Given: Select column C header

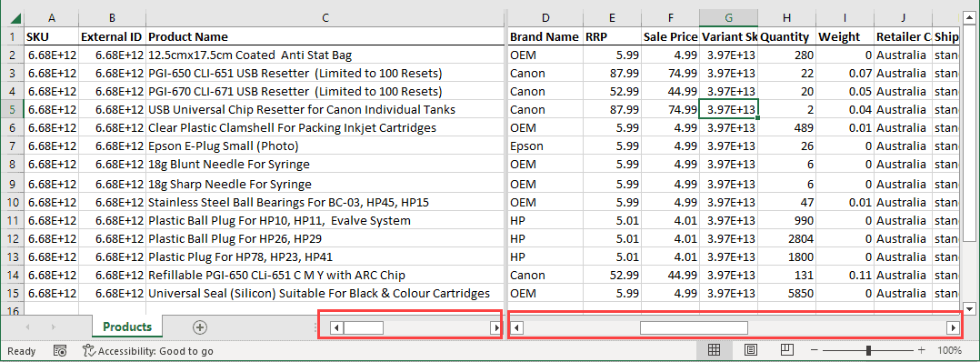Looking at the screenshot, I should 325,18.
